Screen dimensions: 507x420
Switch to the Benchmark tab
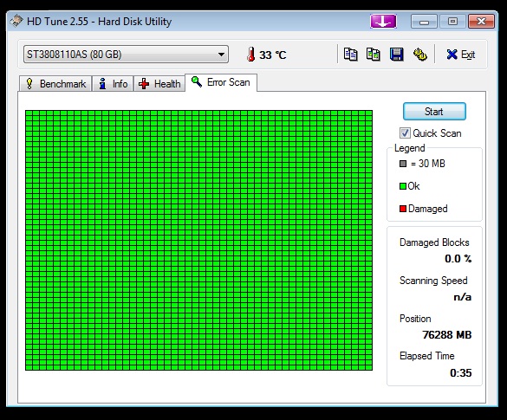(x=55, y=84)
